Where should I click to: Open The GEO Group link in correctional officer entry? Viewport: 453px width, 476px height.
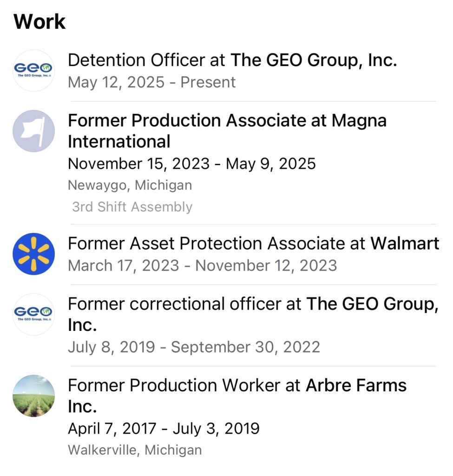[372, 304]
